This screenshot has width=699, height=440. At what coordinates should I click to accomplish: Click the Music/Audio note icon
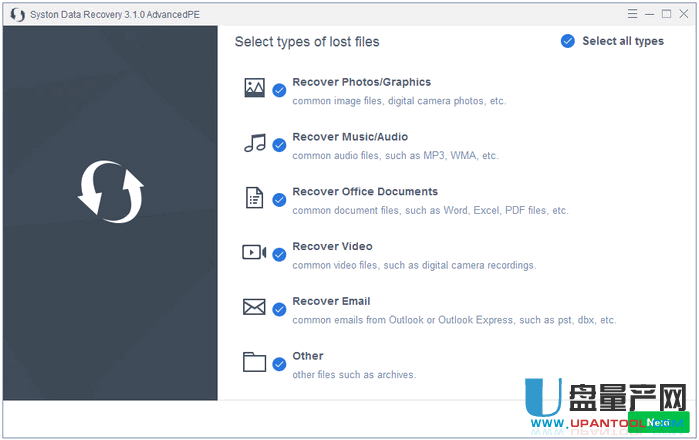click(254, 143)
